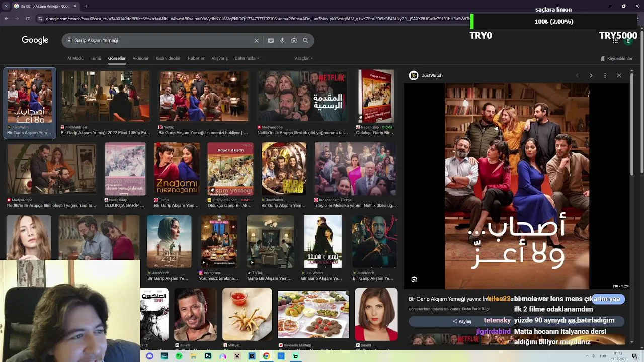Open the JustWatch source logo in the preview
The image size is (644, 362).
click(414, 75)
